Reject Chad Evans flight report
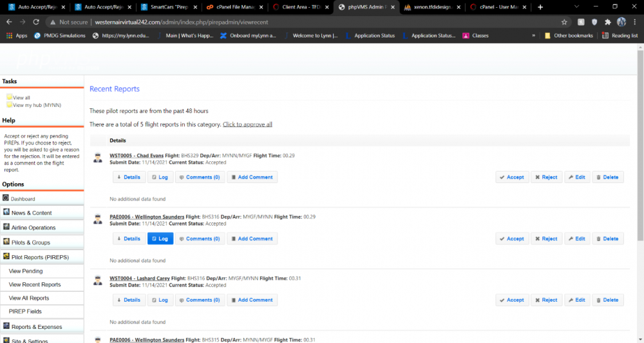644x343 pixels. tap(546, 177)
